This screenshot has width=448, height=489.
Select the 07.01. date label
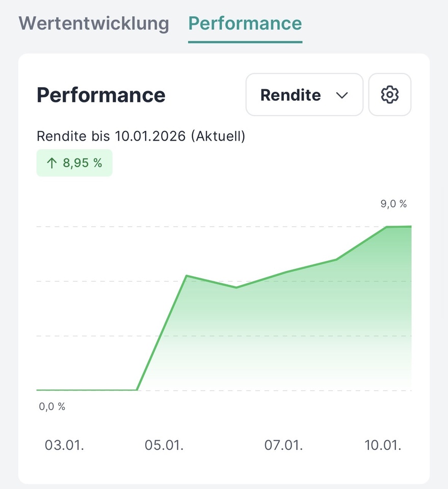point(283,445)
